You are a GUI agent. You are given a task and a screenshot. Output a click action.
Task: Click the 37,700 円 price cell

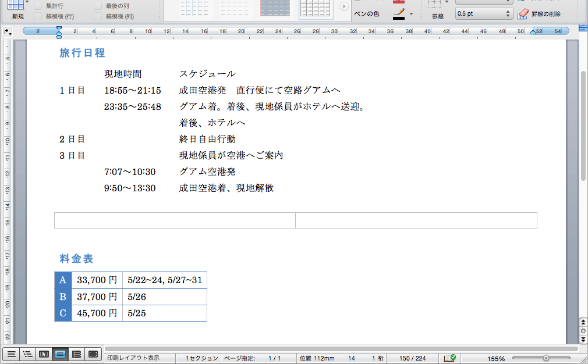(97, 297)
